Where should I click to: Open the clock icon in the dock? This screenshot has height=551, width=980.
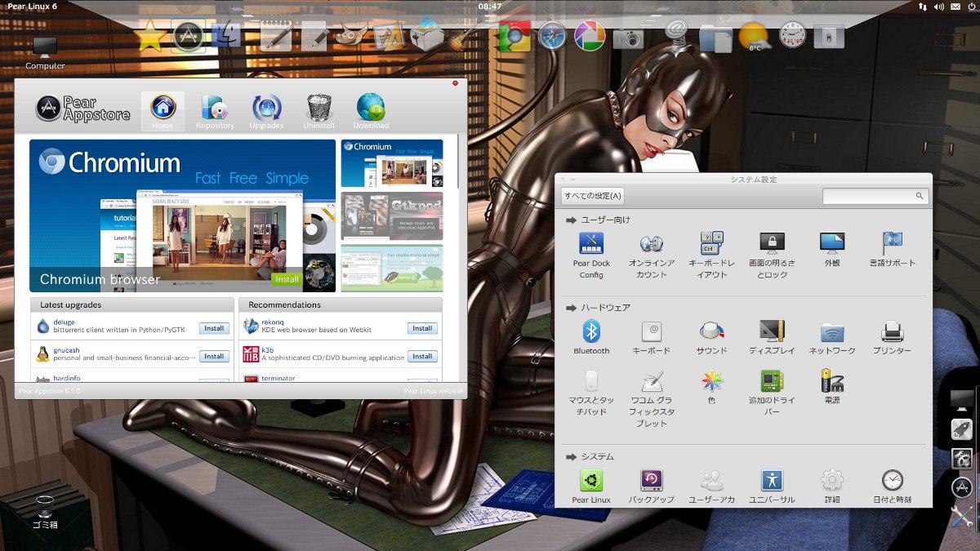(x=792, y=35)
